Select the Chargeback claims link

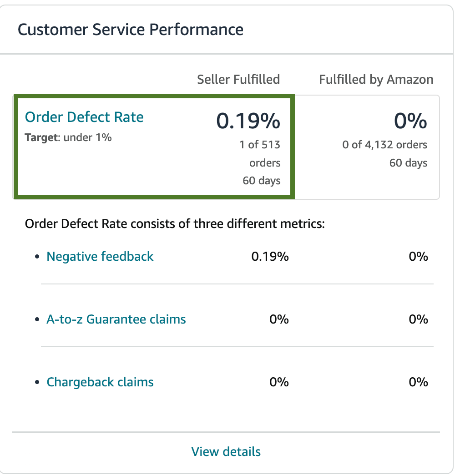tap(100, 382)
